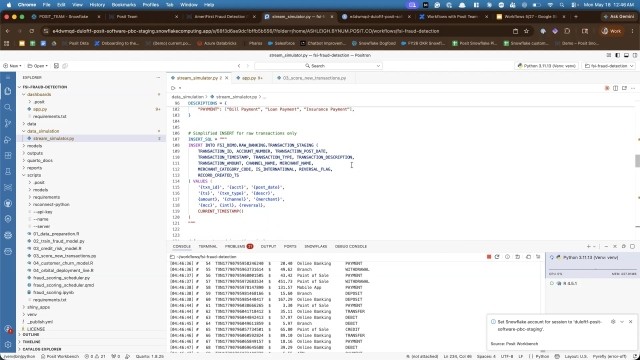Open the fsi-fraud-detection project folder dropdown
The width and height of the screenshot is (640, 360).
coord(609,66)
